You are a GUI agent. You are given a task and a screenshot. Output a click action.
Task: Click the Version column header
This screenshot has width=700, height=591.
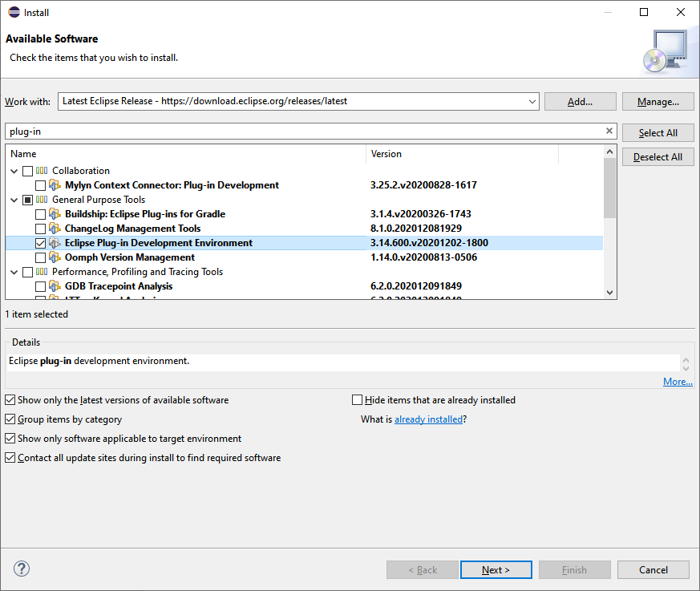coord(462,154)
